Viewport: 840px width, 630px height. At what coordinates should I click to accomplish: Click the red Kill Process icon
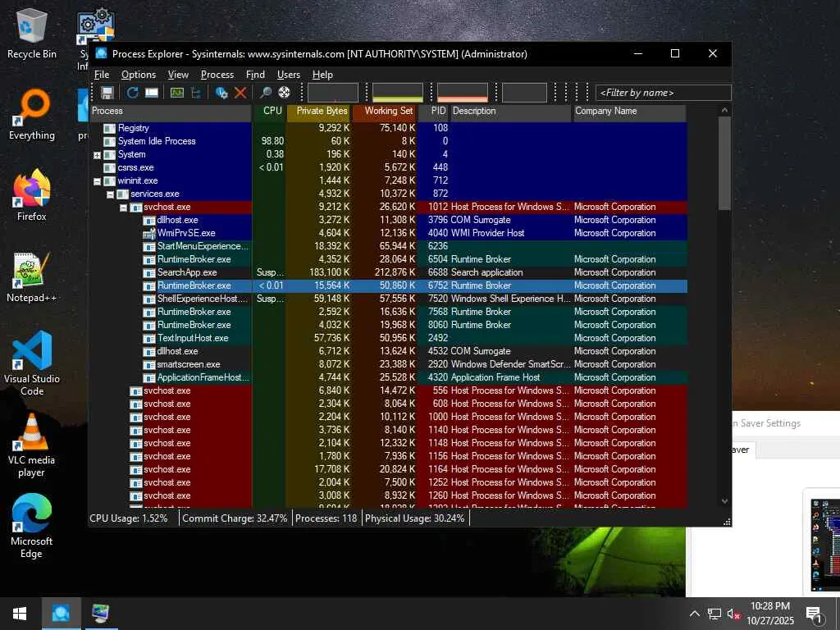click(240, 93)
